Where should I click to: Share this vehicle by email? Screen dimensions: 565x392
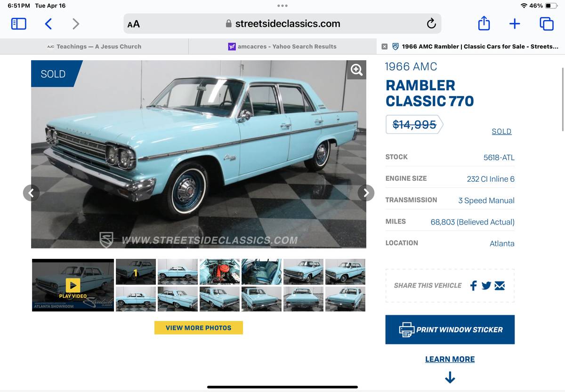tap(500, 285)
